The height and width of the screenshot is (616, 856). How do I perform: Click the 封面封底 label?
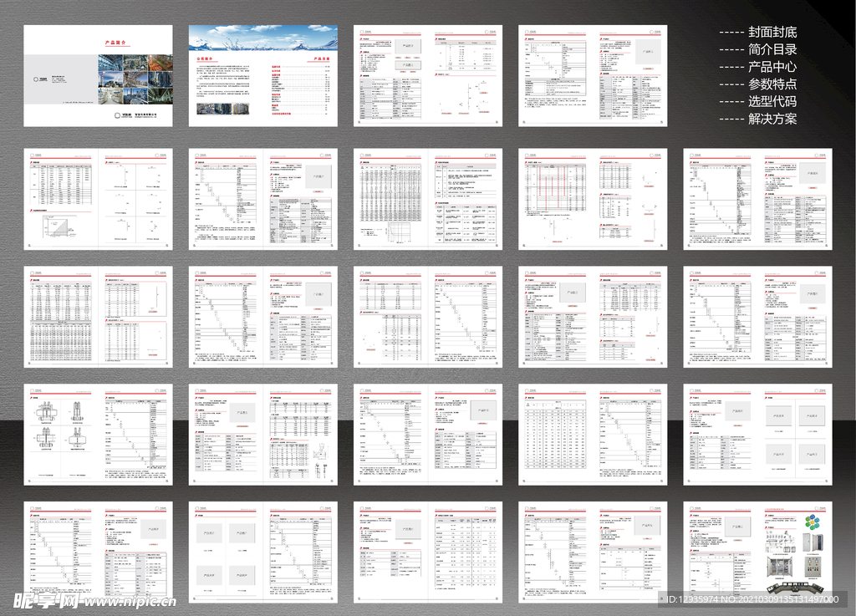pos(772,32)
